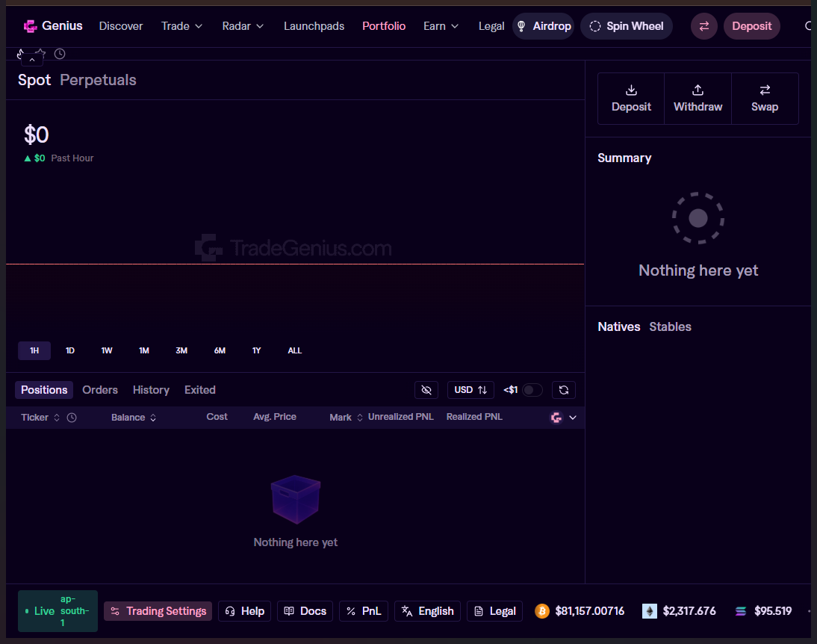Toggle hide balances eye icon

click(426, 390)
